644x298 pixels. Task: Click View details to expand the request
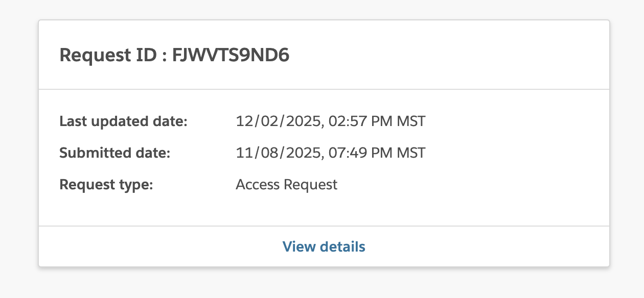coord(324,246)
